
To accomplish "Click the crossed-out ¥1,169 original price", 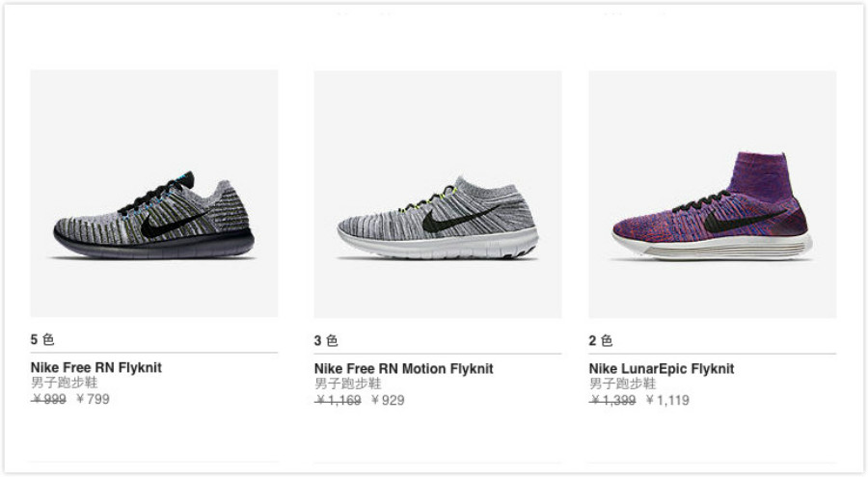I will pos(338,400).
